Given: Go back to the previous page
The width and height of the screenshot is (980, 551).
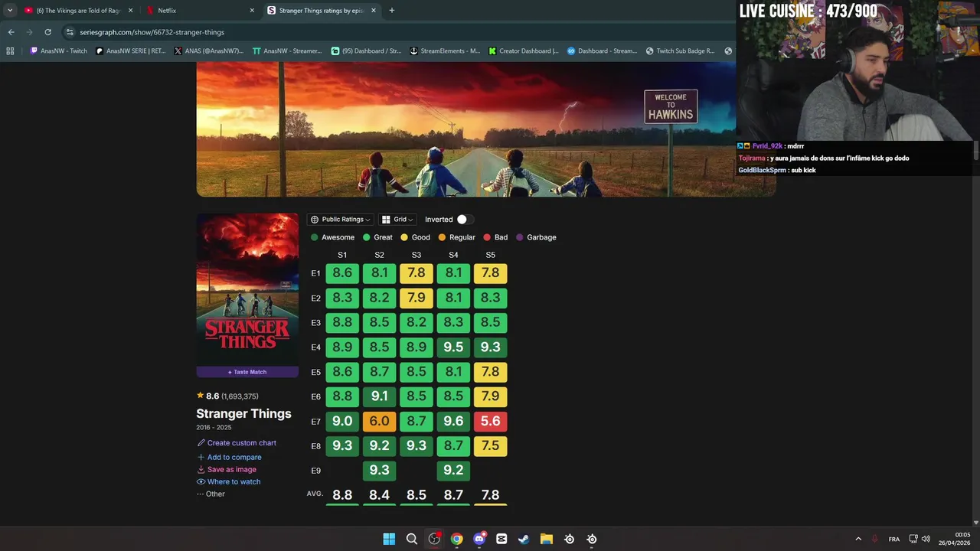Looking at the screenshot, I should click(11, 32).
